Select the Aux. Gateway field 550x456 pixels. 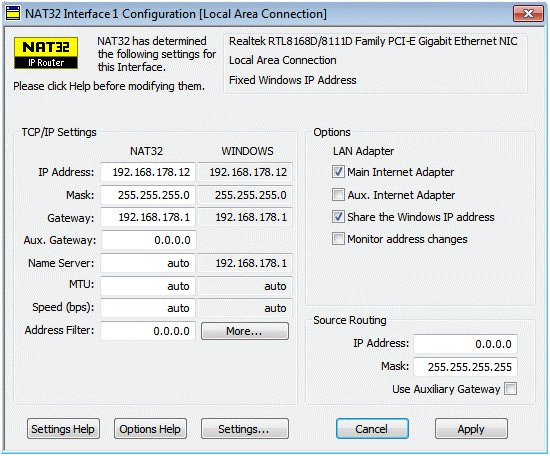click(148, 240)
